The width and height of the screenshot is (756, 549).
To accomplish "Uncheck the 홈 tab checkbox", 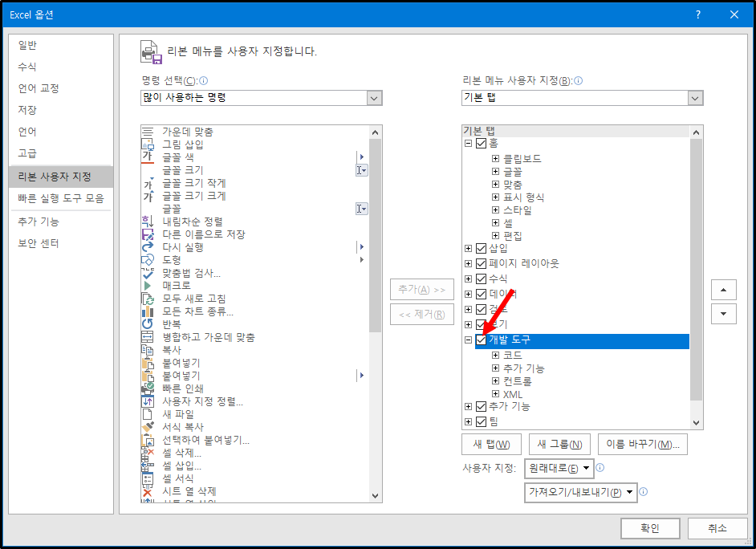I will coord(481,143).
